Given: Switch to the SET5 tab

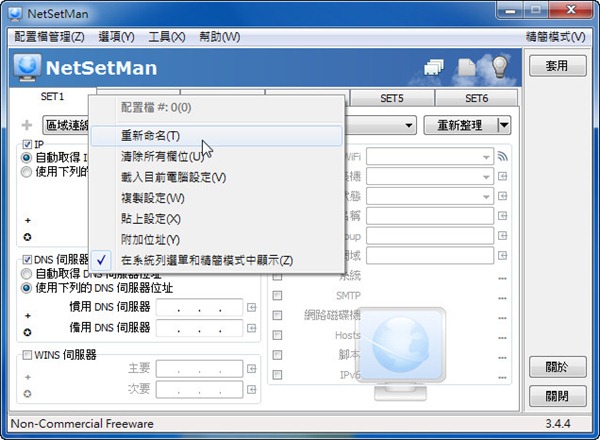Looking at the screenshot, I should click(392, 98).
